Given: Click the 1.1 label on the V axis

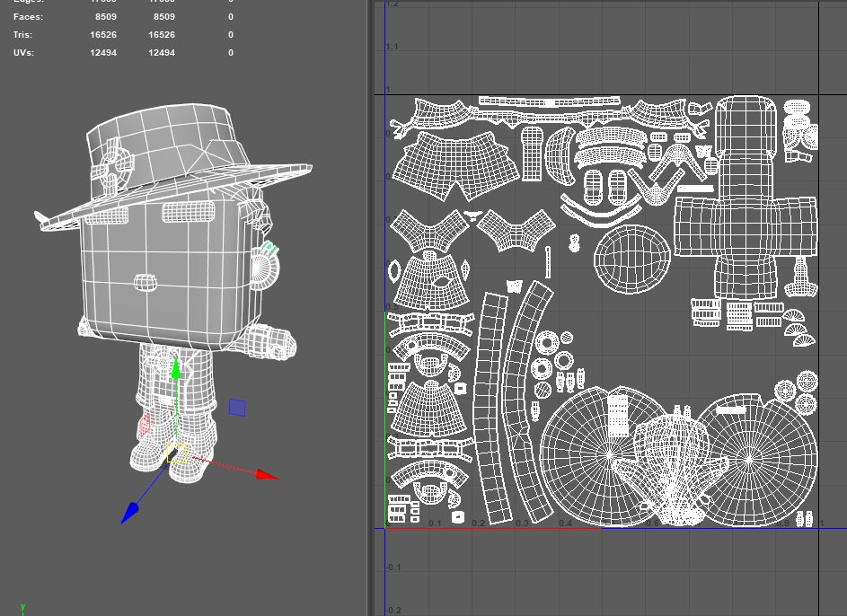Looking at the screenshot, I should tap(393, 47).
